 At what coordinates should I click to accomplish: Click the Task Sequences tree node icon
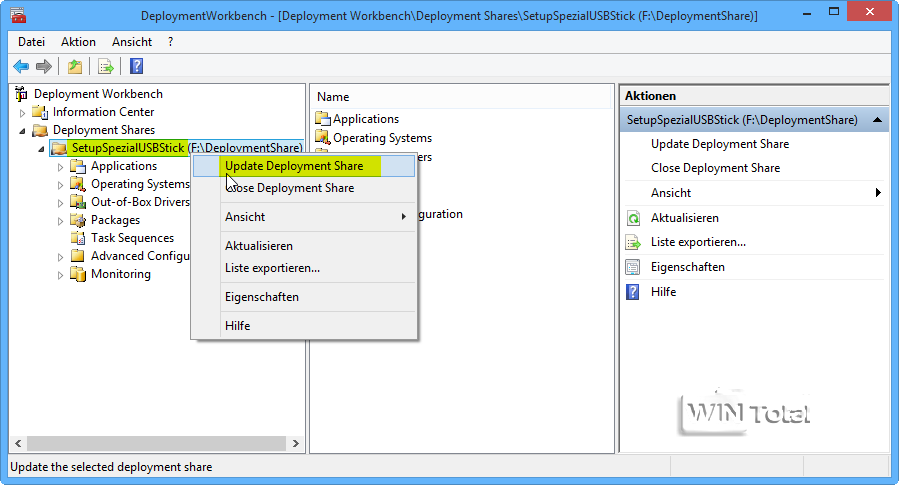click(78, 238)
